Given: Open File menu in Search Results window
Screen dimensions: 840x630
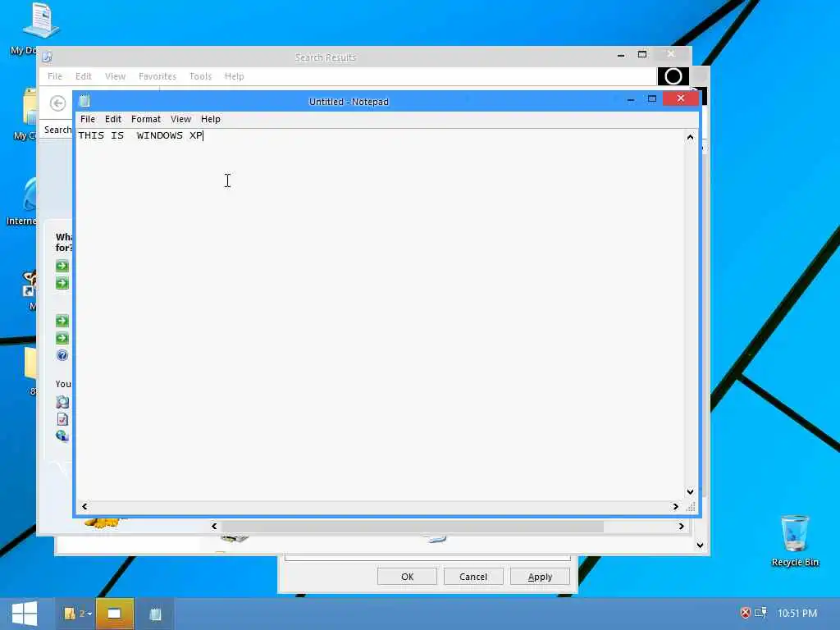Looking at the screenshot, I should [x=55, y=76].
